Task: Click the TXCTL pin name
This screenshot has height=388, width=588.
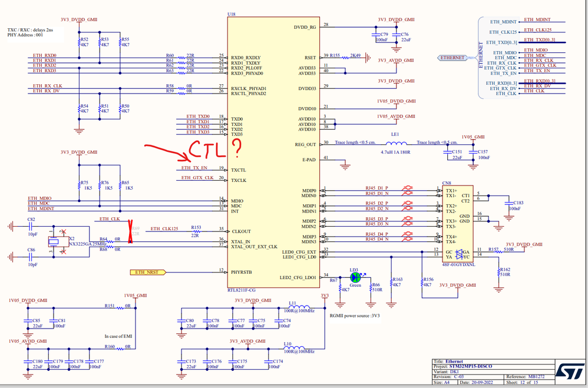Action: pyautogui.click(x=239, y=170)
